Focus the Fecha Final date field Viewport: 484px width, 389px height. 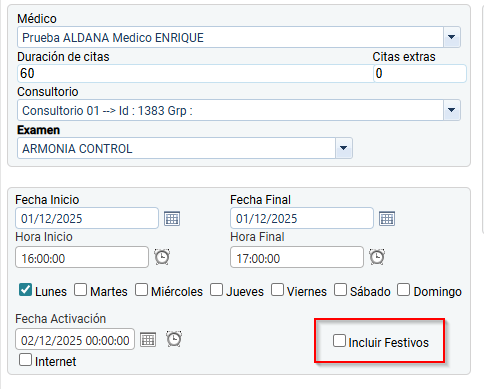[302, 218]
